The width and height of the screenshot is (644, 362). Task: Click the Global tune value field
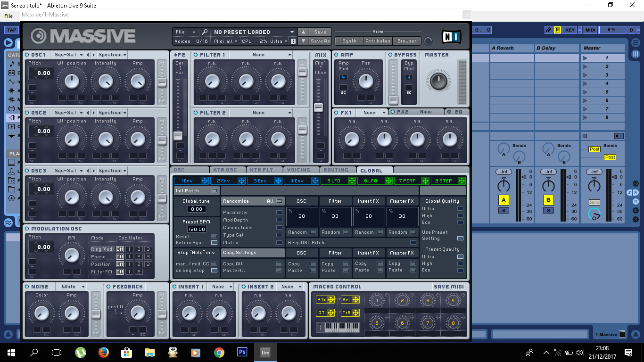point(197,209)
